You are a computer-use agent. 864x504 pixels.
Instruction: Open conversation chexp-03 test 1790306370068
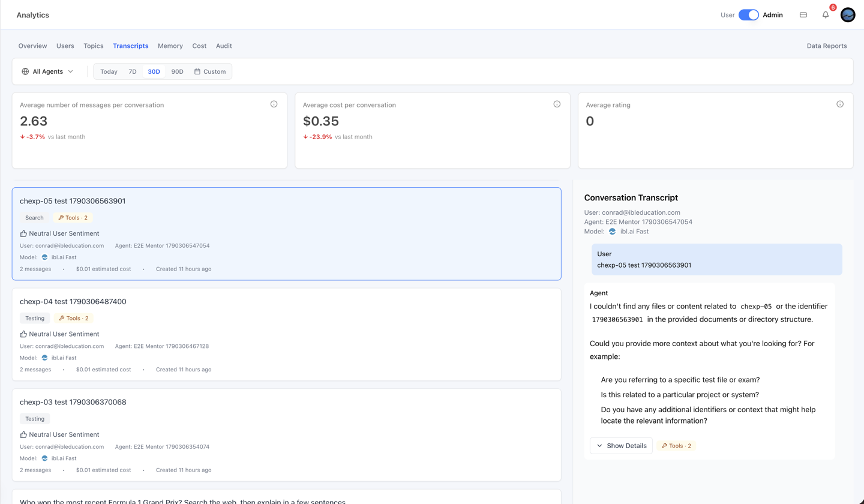[x=287, y=435]
